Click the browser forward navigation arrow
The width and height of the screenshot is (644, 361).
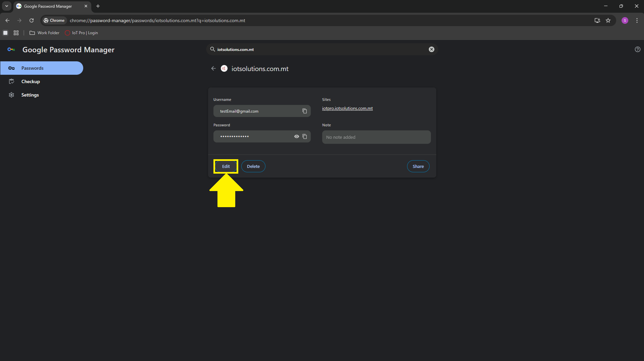[19, 20]
